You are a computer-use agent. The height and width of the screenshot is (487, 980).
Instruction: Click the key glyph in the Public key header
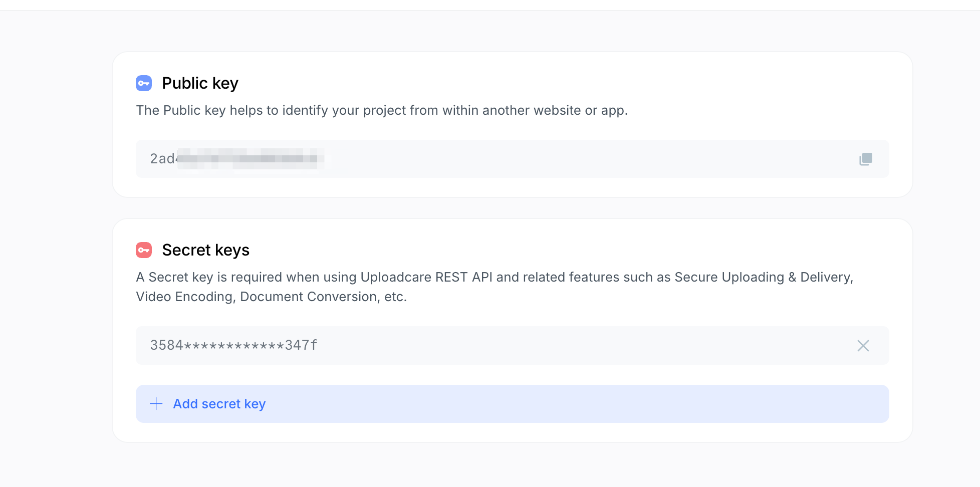coord(144,83)
